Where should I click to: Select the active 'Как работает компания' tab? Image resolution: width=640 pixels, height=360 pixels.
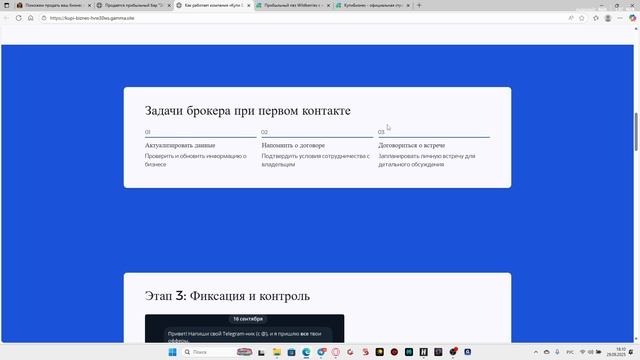pyautogui.click(x=213, y=5)
